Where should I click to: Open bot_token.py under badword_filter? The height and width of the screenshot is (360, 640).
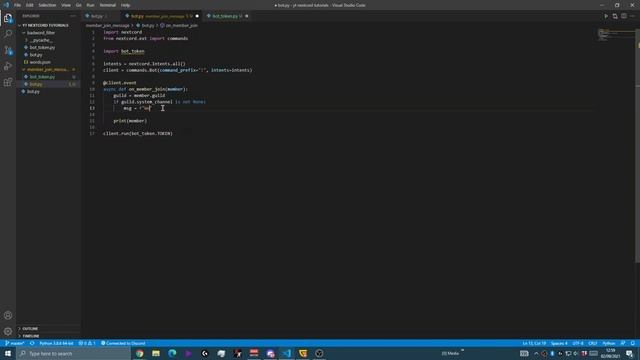(42, 47)
